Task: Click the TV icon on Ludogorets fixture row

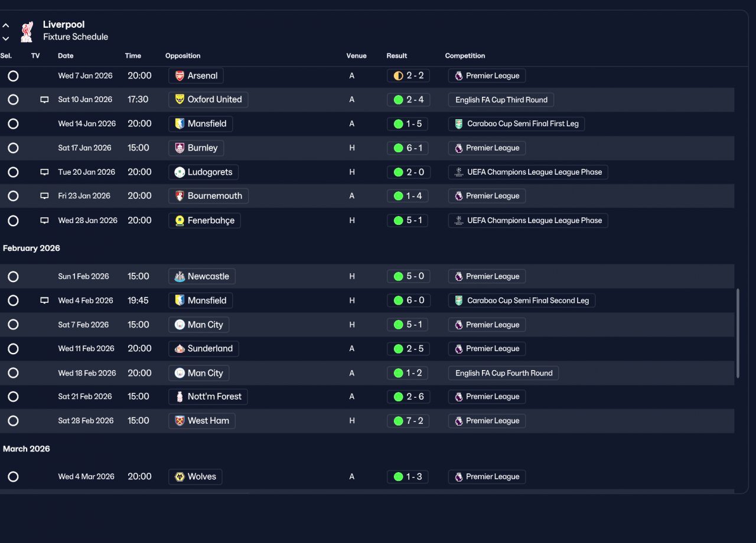Action: pos(44,172)
